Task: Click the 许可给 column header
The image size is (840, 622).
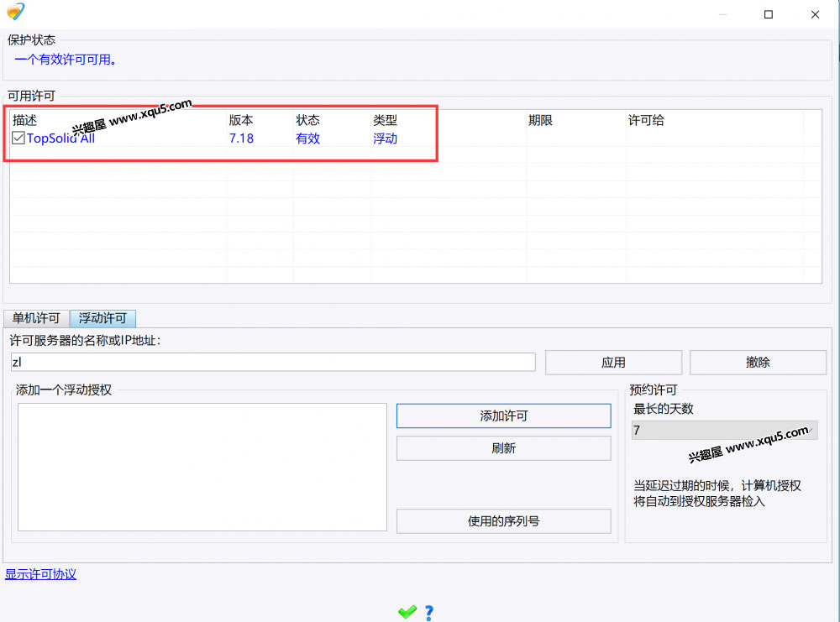Action: 646,120
